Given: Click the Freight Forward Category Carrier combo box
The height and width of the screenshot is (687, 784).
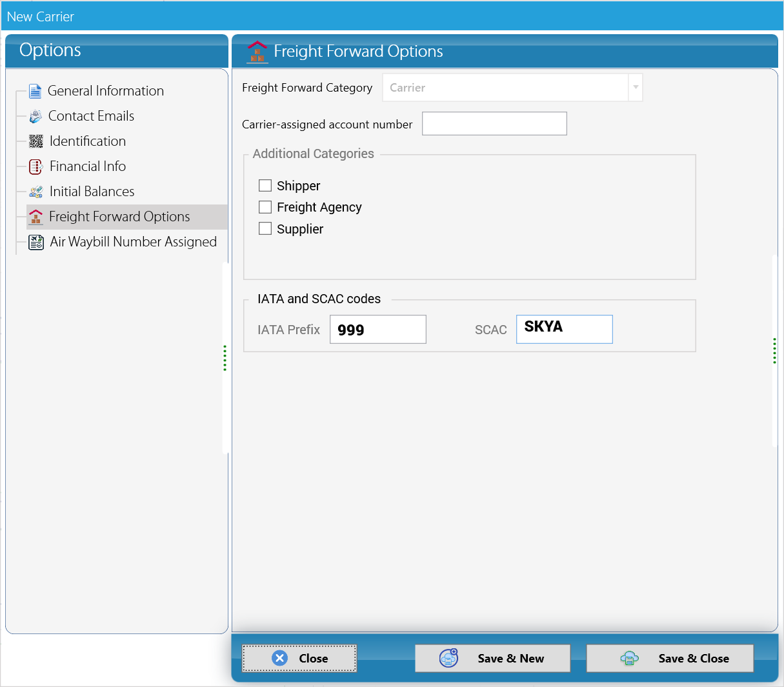Looking at the screenshot, I should coord(512,88).
